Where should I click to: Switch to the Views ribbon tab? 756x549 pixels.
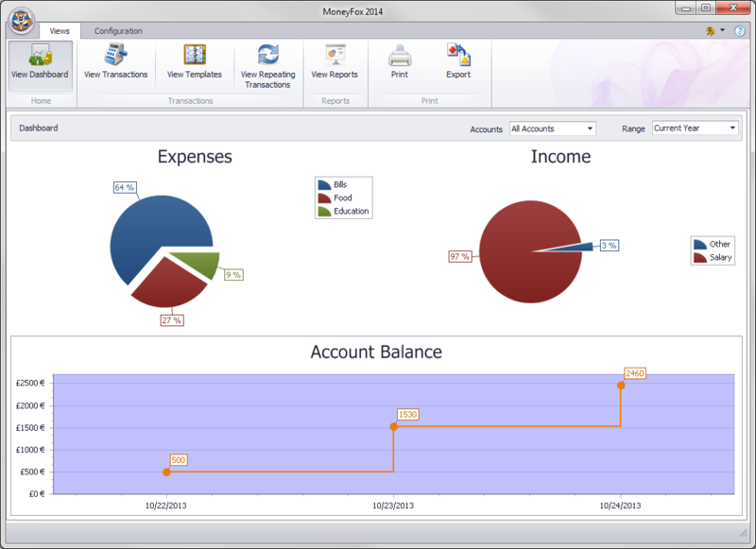pos(60,31)
